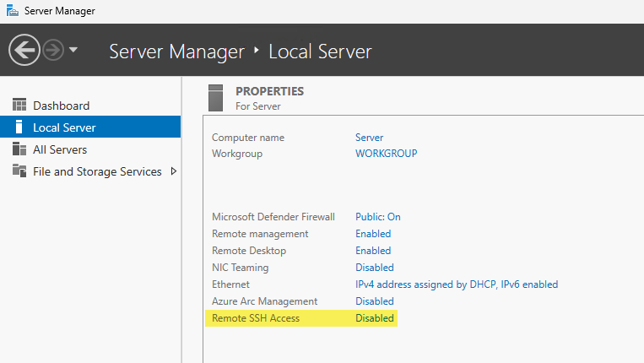Open the Ethernet IPv4 address settings link
This screenshot has width=644, height=363.
456,284
